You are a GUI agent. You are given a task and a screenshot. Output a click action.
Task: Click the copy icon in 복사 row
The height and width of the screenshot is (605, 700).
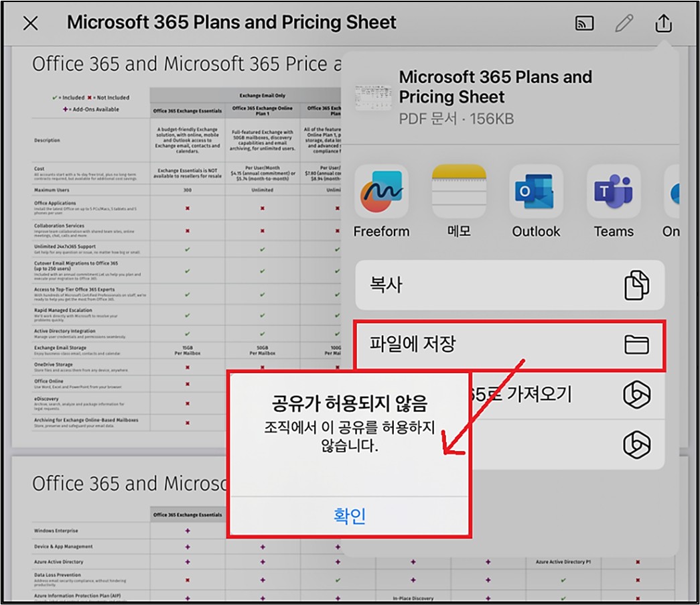[x=636, y=285]
